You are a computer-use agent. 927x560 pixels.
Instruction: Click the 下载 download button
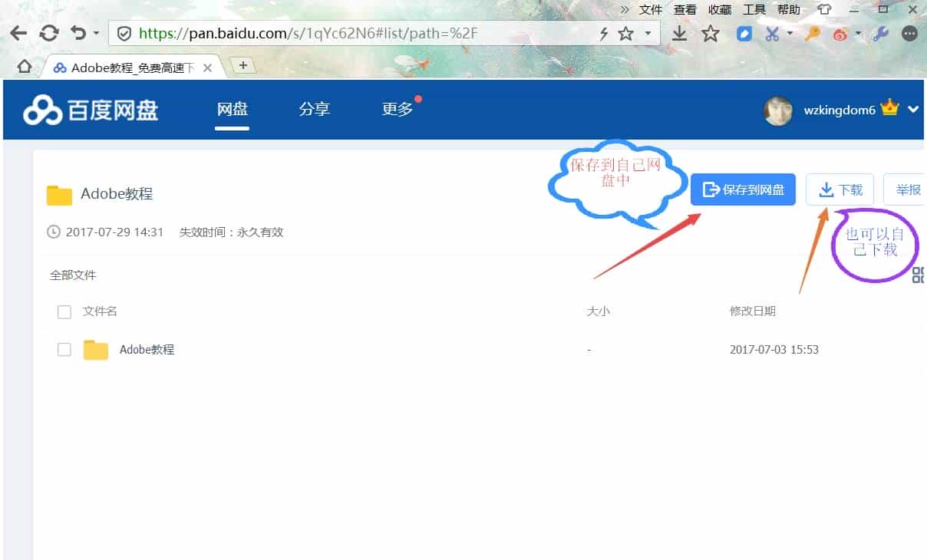coord(840,189)
